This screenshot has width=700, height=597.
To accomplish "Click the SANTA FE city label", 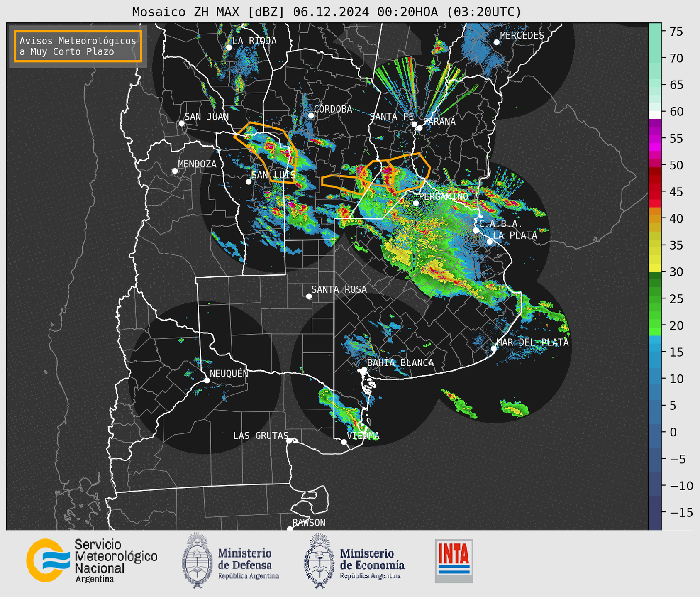I will pyautogui.click(x=392, y=117).
